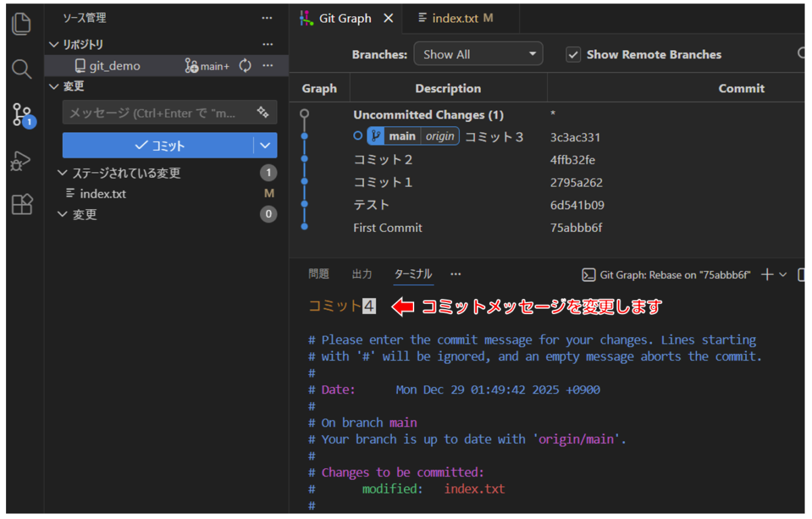Open the Run and Debug icon
Viewport: 812px width, 519px height.
(x=22, y=160)
